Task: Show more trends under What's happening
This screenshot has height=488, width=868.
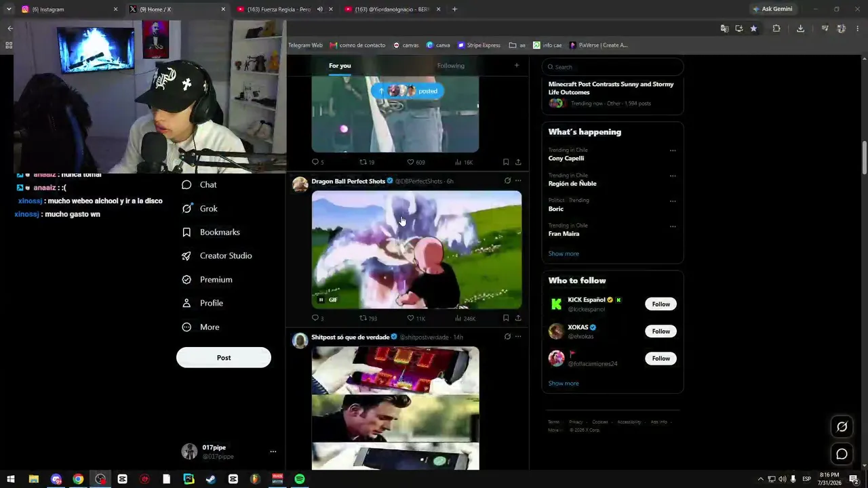Action: pos(564,253)
